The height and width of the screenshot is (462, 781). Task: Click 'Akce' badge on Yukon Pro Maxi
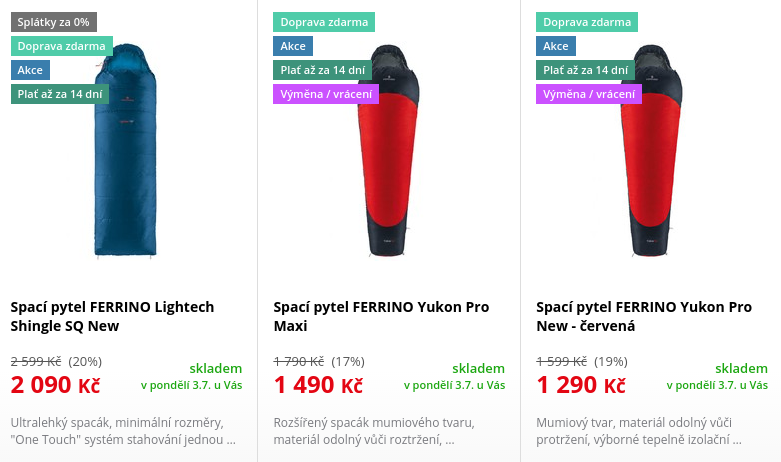pyautogui.click(x=293, y=46)
